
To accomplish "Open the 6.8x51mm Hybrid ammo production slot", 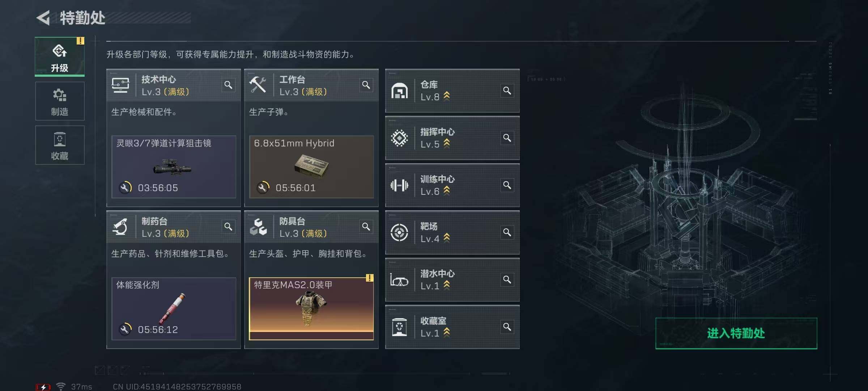I will pyautogui.click(x=311, y=167).
